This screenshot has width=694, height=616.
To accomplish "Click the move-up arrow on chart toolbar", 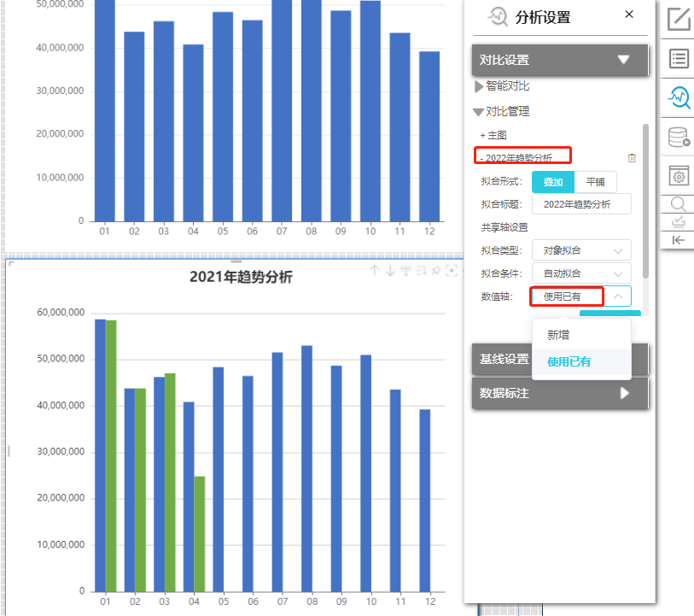I will click(x=375, y=271).
